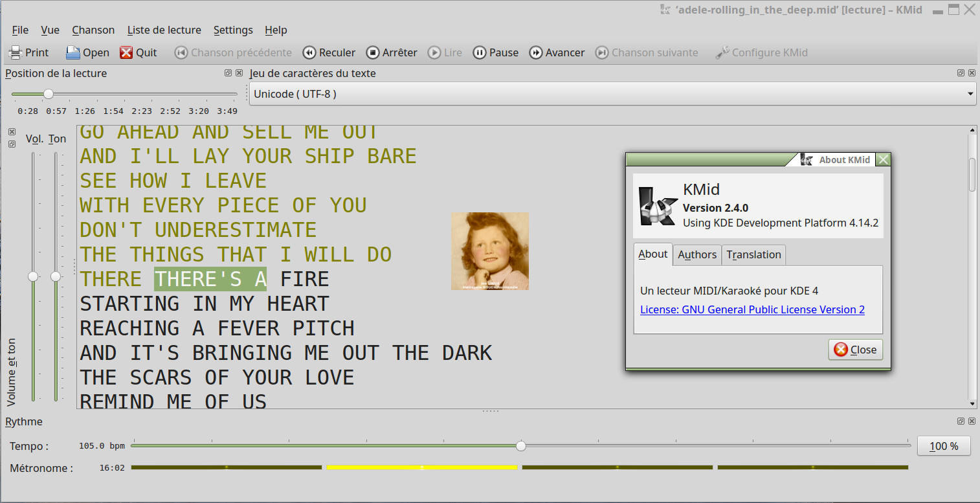Click the Vol. slider handle
This screenshot has height=503, width=980.
[33, 276]
